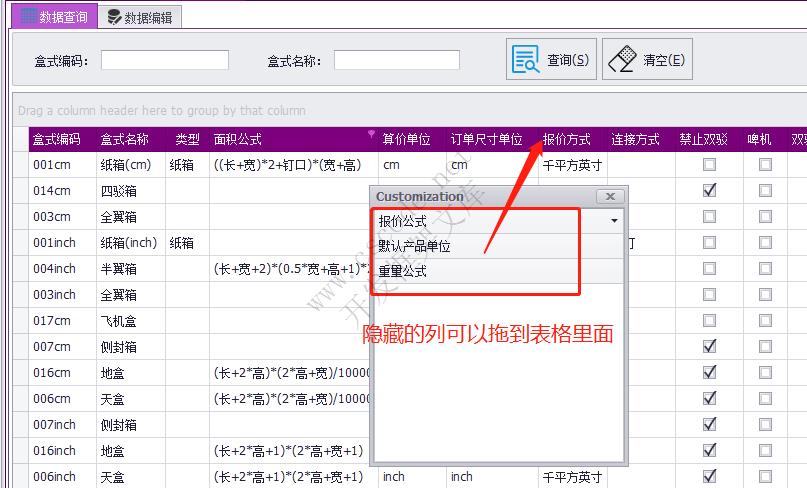The height and width of the screenshot is (488, 807).
Task: Close the Customization window
Action: pos(610,196)
